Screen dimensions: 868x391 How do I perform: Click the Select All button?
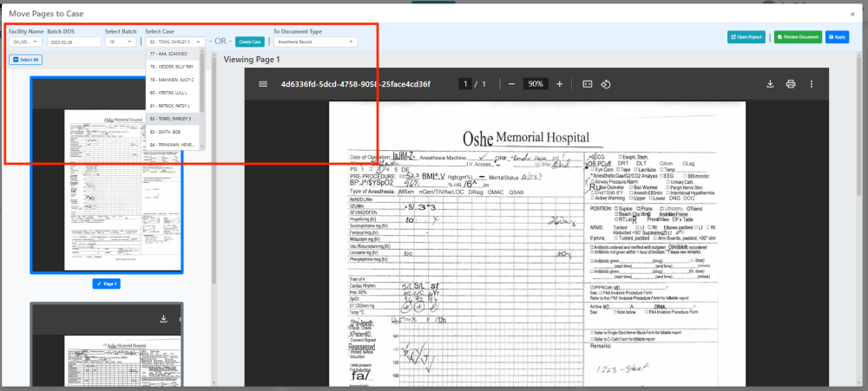(x=25, y=60)
